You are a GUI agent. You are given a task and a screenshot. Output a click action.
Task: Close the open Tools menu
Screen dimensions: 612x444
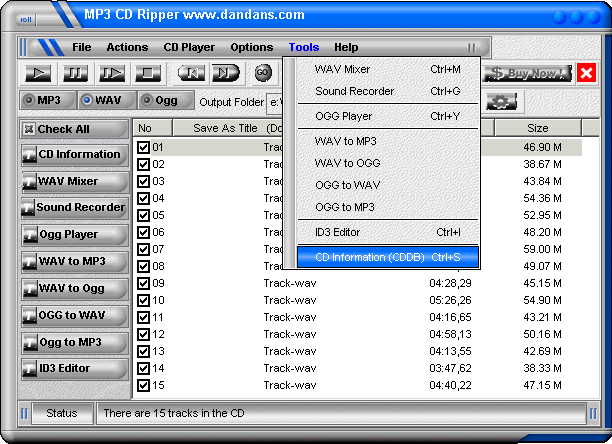coord(304,47)
